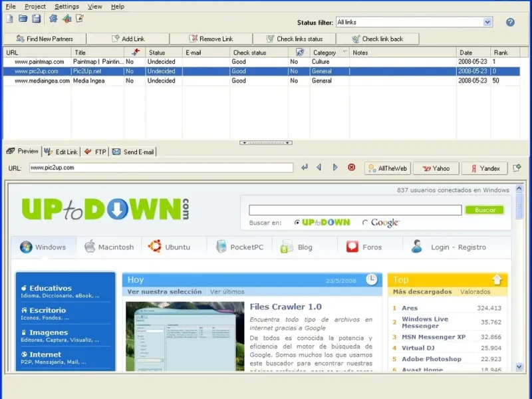Click the green Buscar button
Screen dimensions: 532x399
[485, 210]
